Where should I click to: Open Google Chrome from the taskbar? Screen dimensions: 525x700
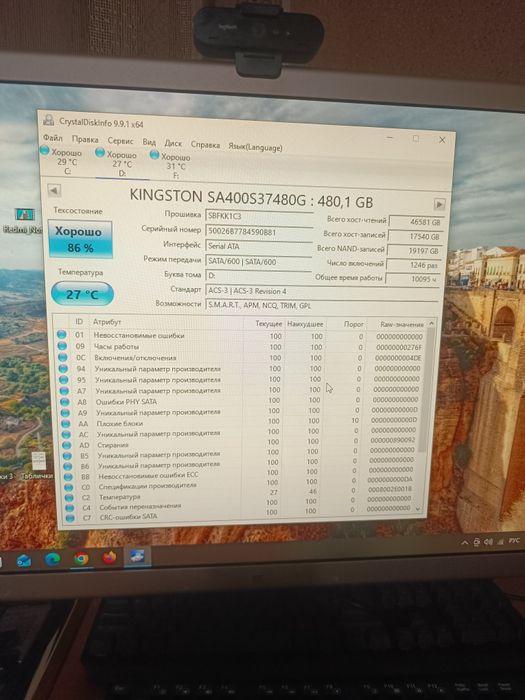click(81, 558)
